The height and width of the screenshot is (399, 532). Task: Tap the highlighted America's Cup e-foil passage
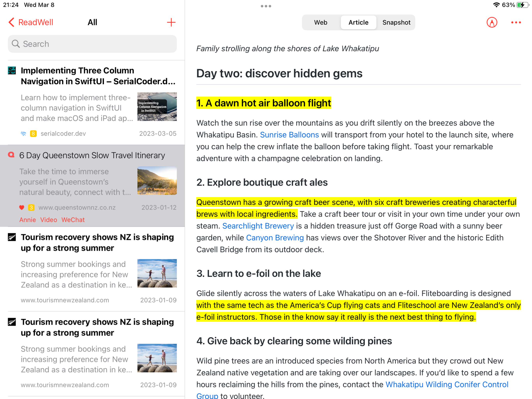click(358, 311)
